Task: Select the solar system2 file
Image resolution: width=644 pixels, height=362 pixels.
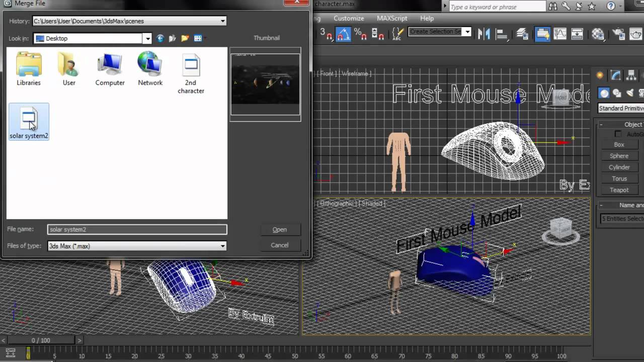Action: click(29, 122)
